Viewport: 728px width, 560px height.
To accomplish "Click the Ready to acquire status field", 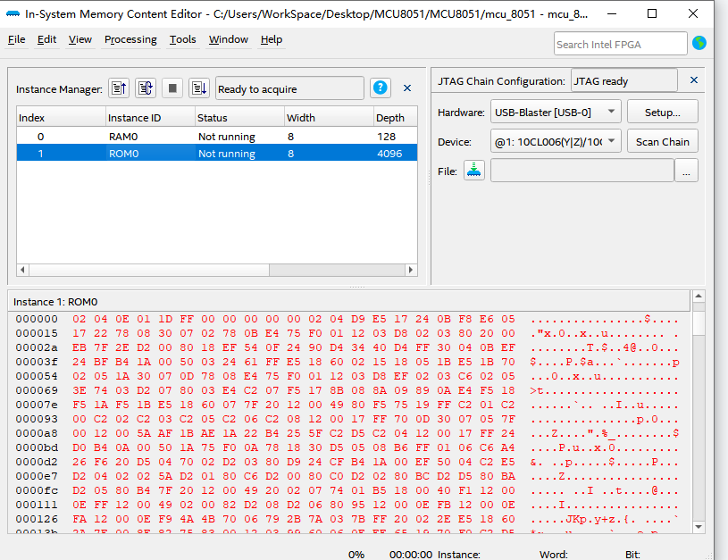I will coord(289,88).
